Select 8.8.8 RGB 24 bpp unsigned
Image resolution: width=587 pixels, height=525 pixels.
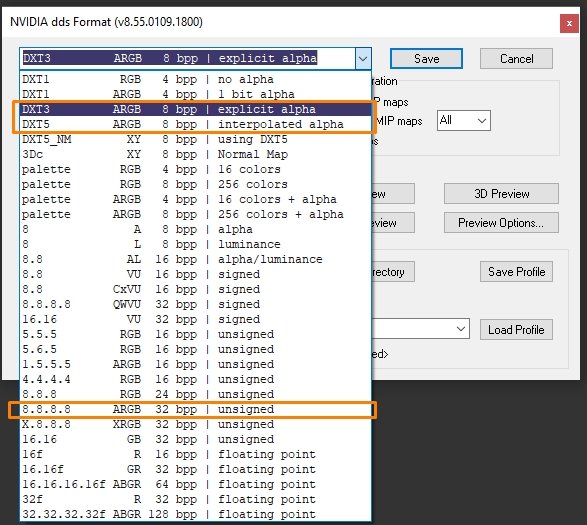click(195, 394)
